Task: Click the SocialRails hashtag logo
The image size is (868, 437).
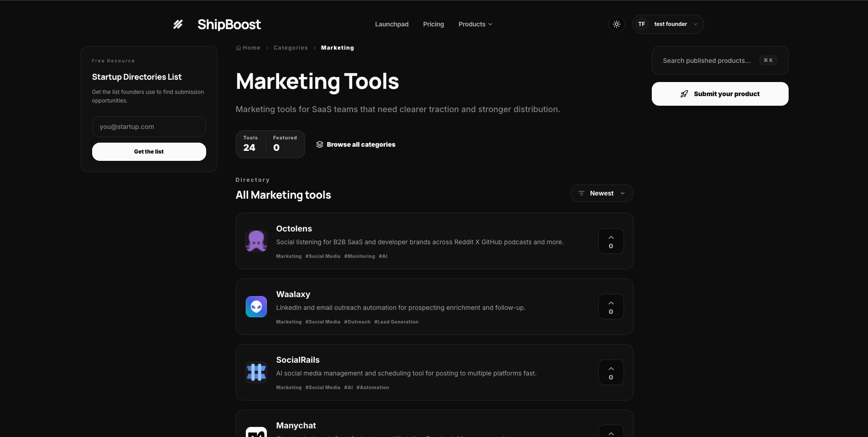Action: click(x=256, y=372)
